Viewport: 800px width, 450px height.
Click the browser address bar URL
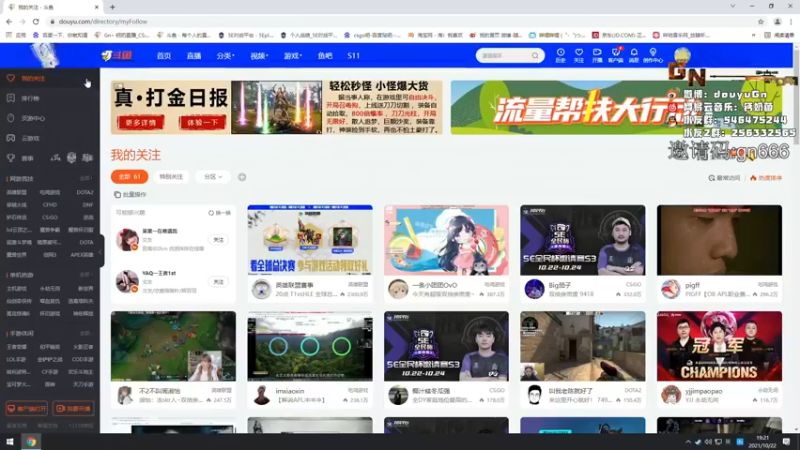(103, 21)
